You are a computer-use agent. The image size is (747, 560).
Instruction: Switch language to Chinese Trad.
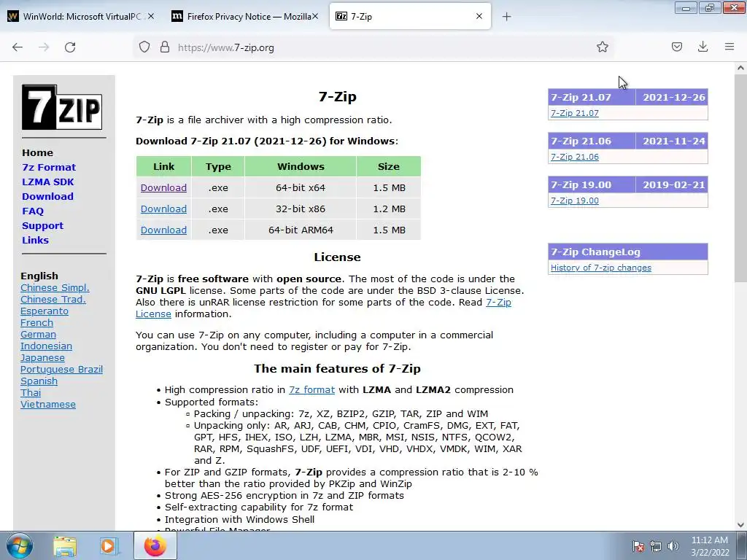pyautogui.click(x=53, y=300)
